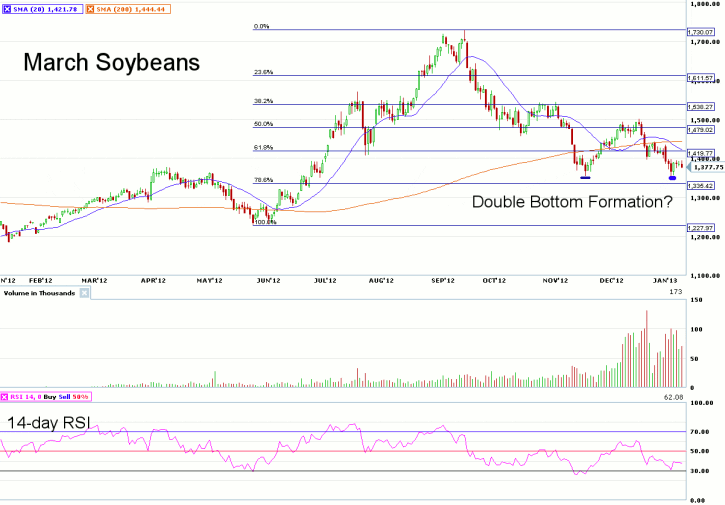
Task: Select the Volume in Thousands tab label
Action: [x=40, y=293]
